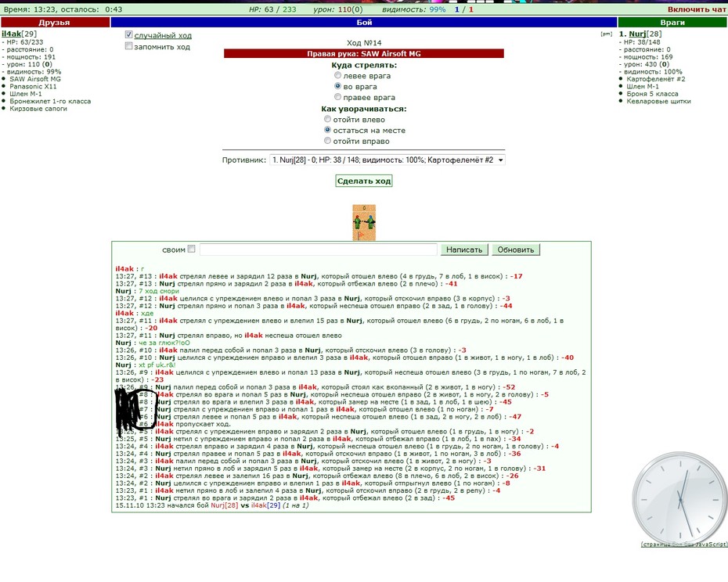Click the Обновить button
The image size is (728, 582).
click(x=516, y=250)
